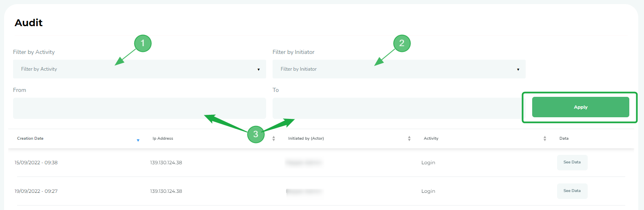Open the Filter by Initiator dropdown
Screen dimensions: 644x210
[x=399, y=69]
